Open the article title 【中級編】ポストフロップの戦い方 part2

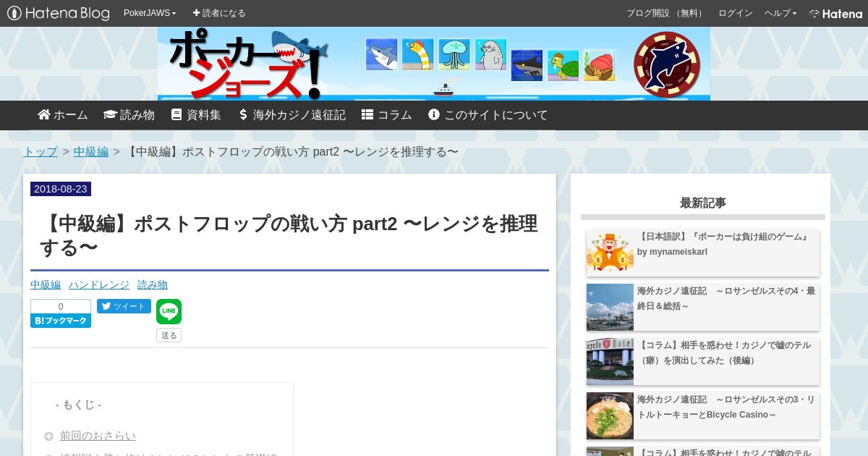[289, 236]
